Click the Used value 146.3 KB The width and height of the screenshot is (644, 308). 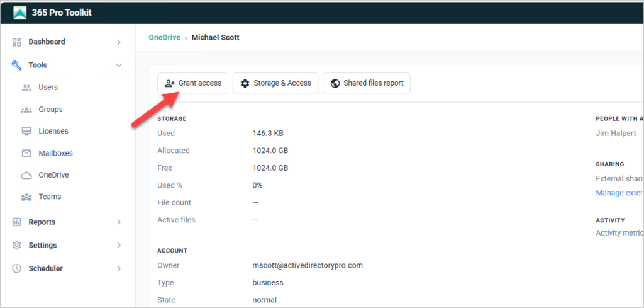click(x=268, y=134)
